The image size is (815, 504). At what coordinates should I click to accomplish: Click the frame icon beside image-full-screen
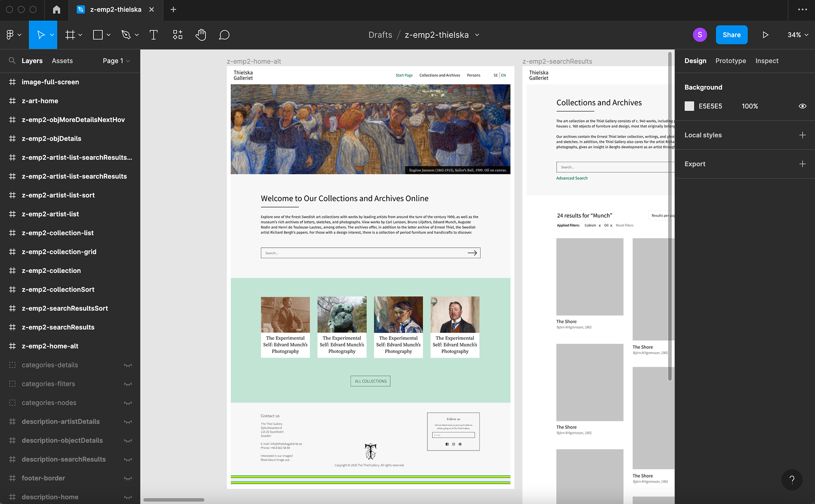click(x=12, y=82)
